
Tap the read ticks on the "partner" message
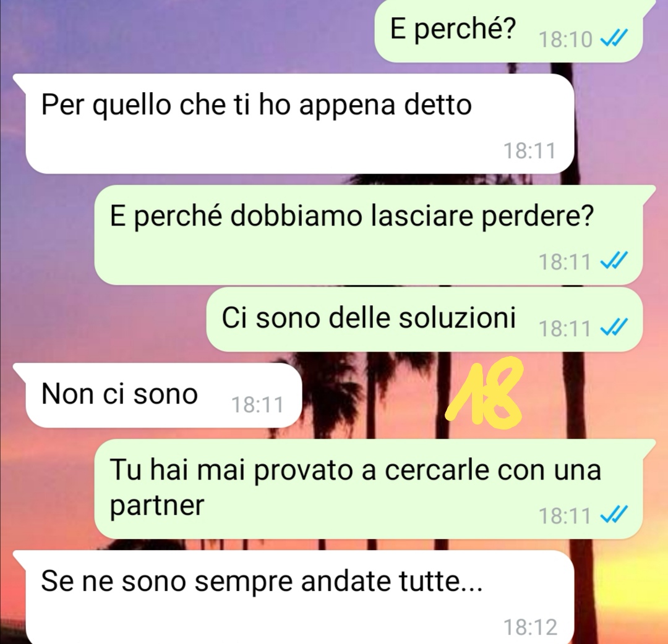[x=614, y=515]
